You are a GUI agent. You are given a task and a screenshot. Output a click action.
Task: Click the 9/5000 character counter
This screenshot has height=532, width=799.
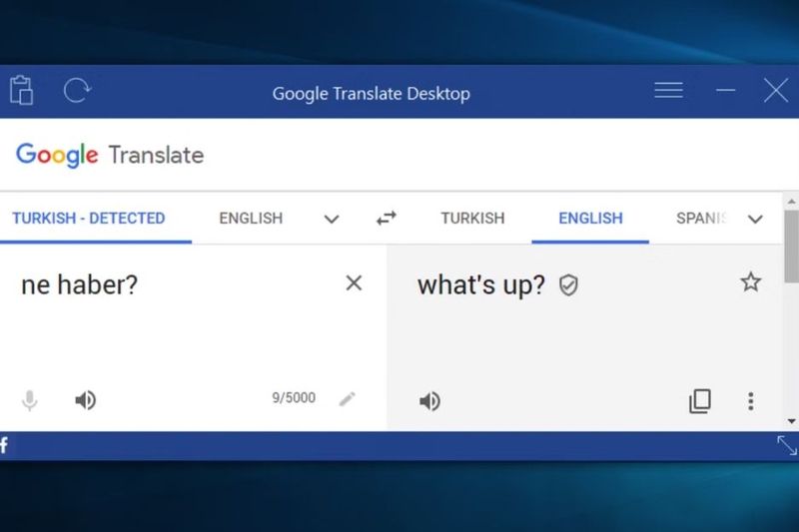click(294, 397)
